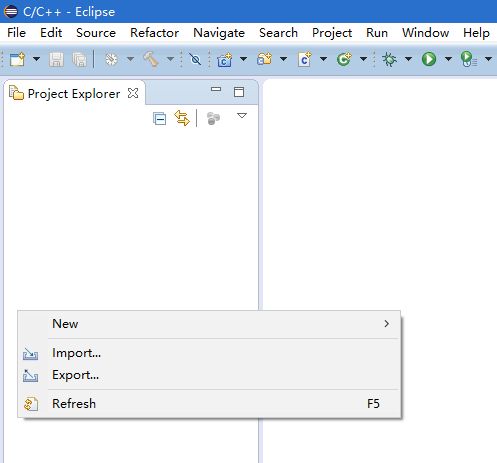497x463 pixels.
Task: Open the Debug dropdown arrow
Action: point(408,59)
